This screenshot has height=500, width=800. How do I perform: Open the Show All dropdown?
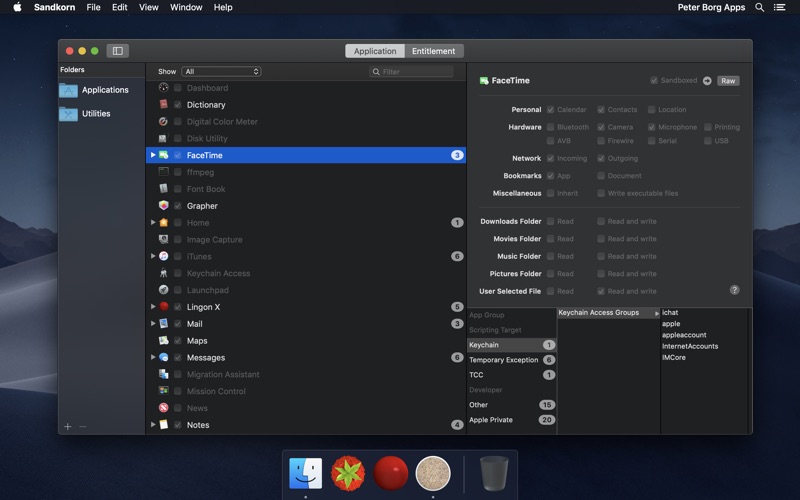[x=221, y=71]
